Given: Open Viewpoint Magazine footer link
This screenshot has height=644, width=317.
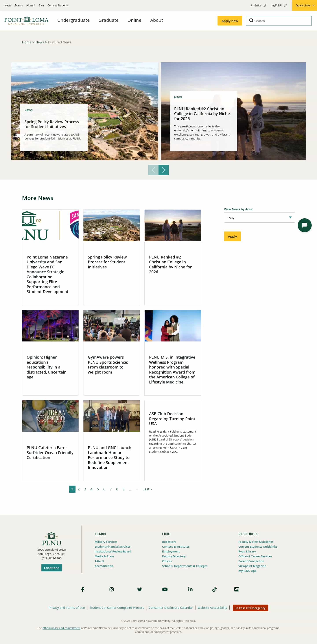Looking at the screenshot, I should point(252,566).
